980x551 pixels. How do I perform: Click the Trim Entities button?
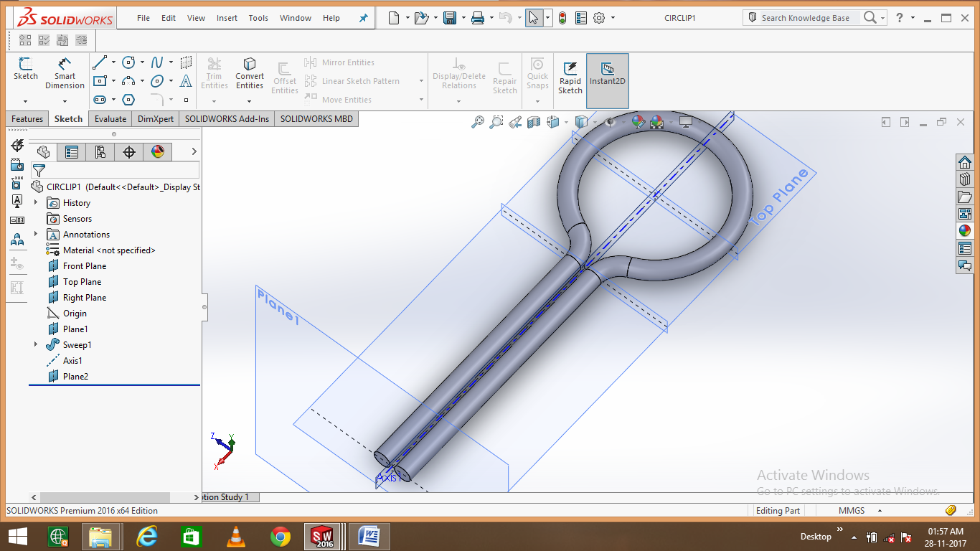(214, 72)
